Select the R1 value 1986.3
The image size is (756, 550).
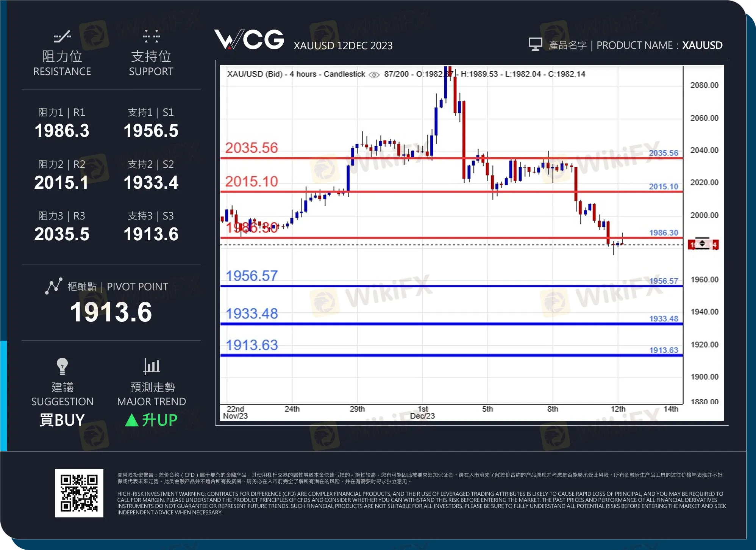tap(62, 131)
